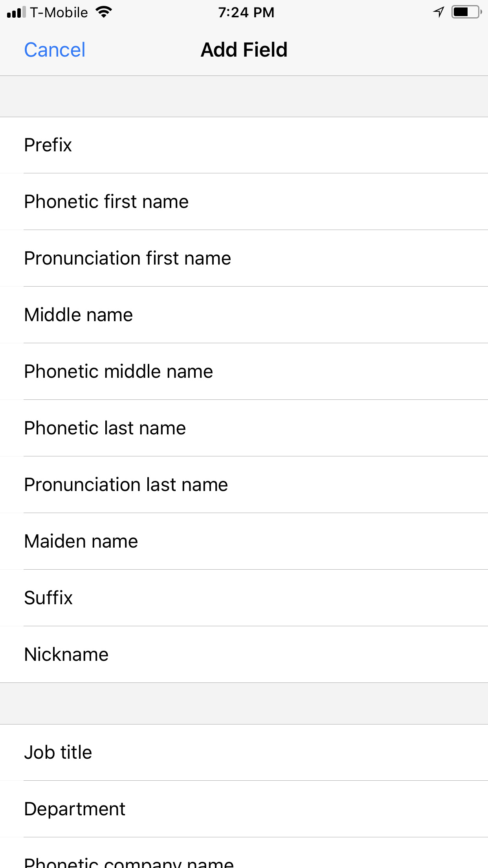488x868 pixels.
Task: Choose Phonetic company name field
Action: (x=244, y=853)
